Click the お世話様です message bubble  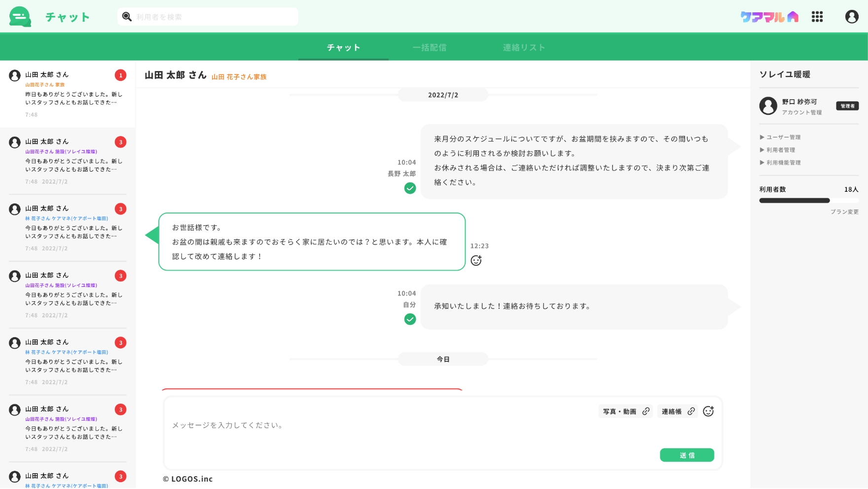(x=312, y=242)
